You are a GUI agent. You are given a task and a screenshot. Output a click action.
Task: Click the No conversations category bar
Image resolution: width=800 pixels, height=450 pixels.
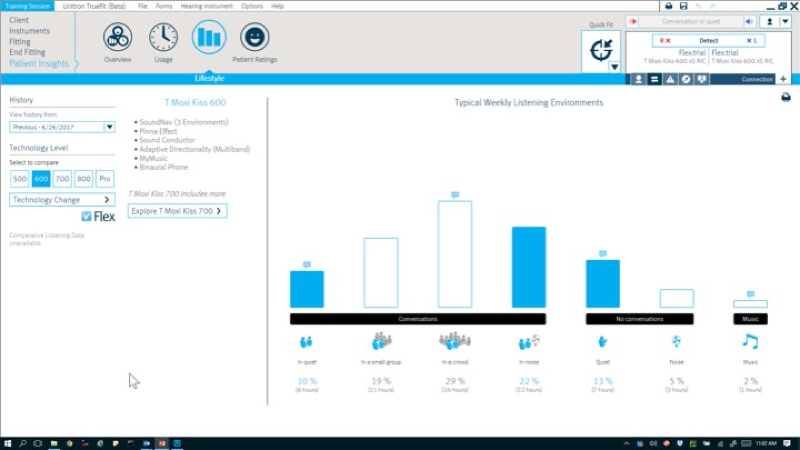[x=639, y=319]
